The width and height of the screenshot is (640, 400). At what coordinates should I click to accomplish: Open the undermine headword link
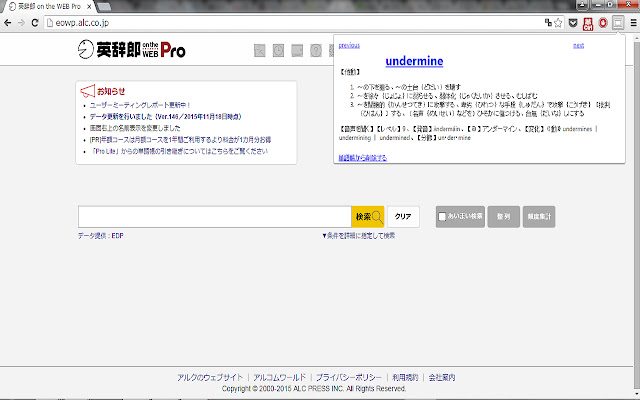pyautogui.click(x=414, y=61)
